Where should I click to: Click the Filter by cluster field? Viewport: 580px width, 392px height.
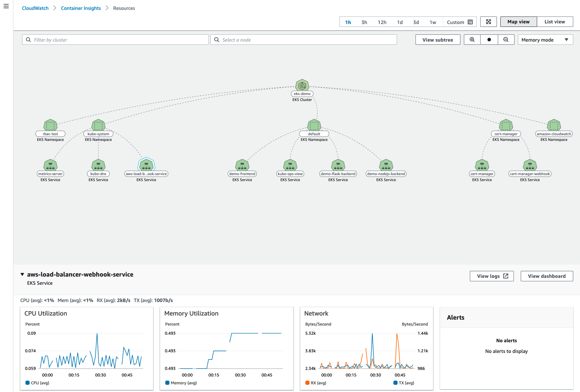(x=115, y=40)
